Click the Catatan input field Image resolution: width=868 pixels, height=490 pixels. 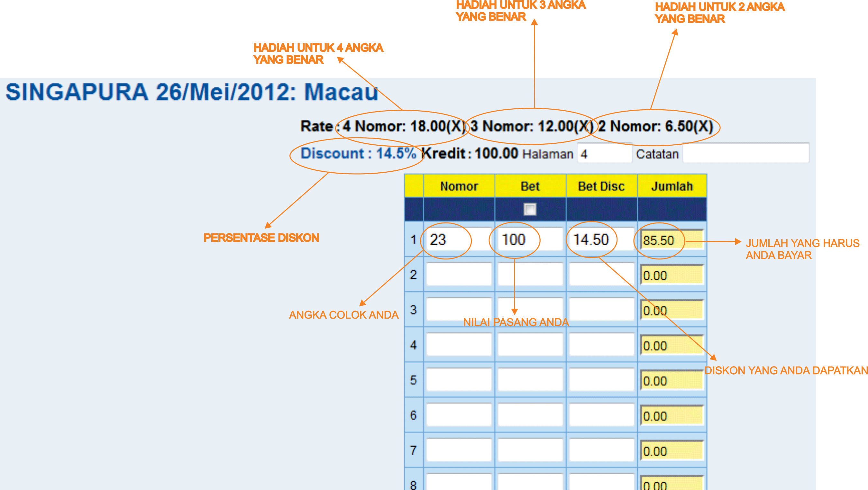pos(746,154)
